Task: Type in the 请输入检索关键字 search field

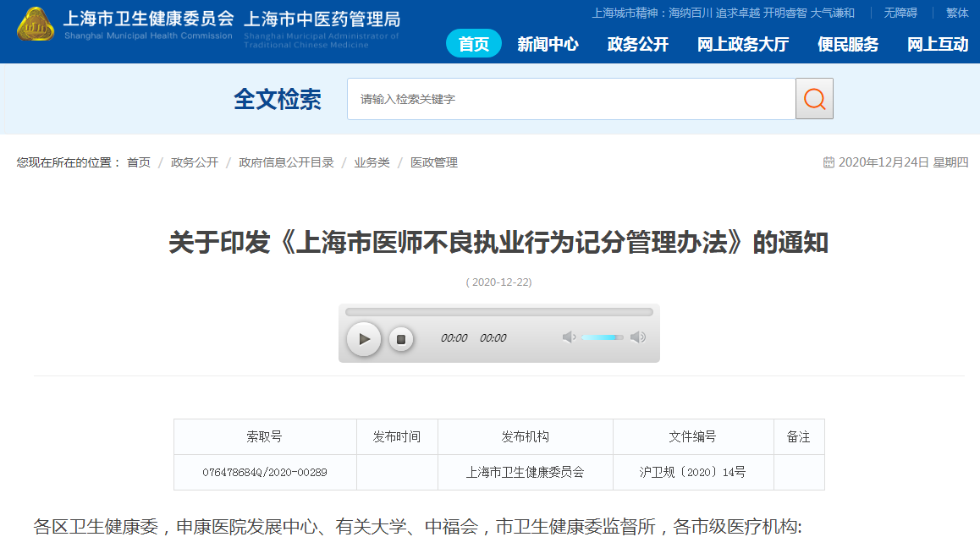Action: (570, 99)
